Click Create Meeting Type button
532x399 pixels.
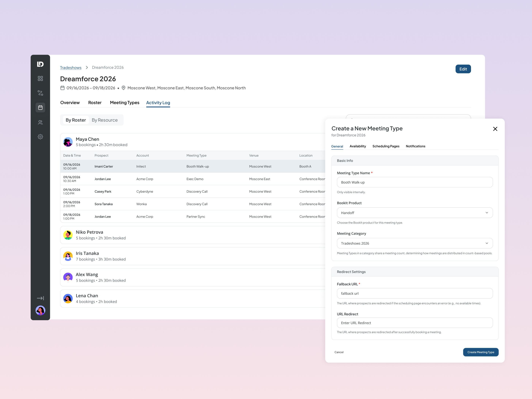(x=481, y=352)
